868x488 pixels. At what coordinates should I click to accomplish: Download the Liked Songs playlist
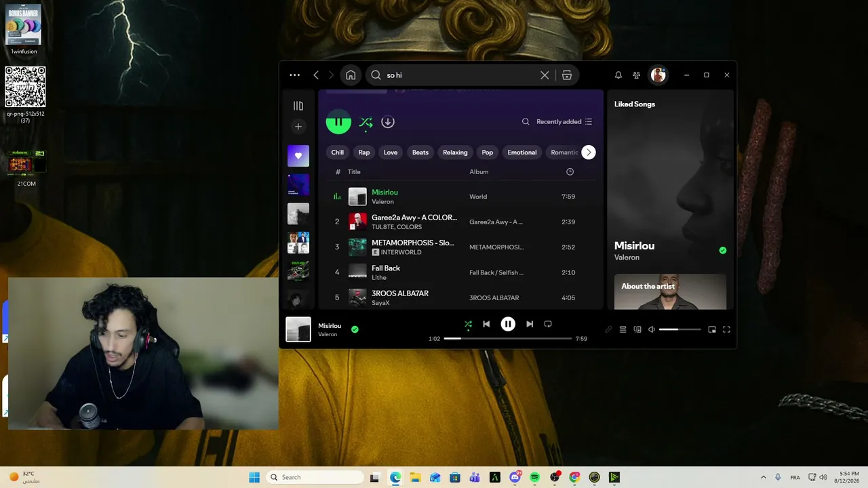click(388, 122)
